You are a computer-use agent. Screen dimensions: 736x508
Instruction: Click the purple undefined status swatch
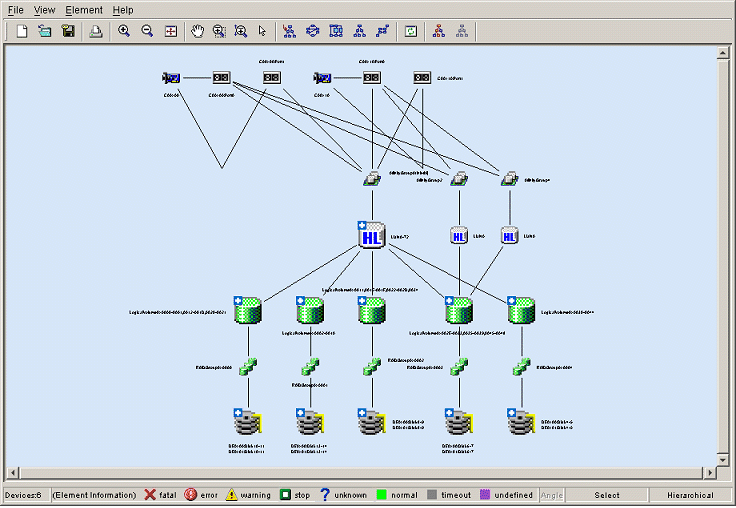tap(485, 494)
